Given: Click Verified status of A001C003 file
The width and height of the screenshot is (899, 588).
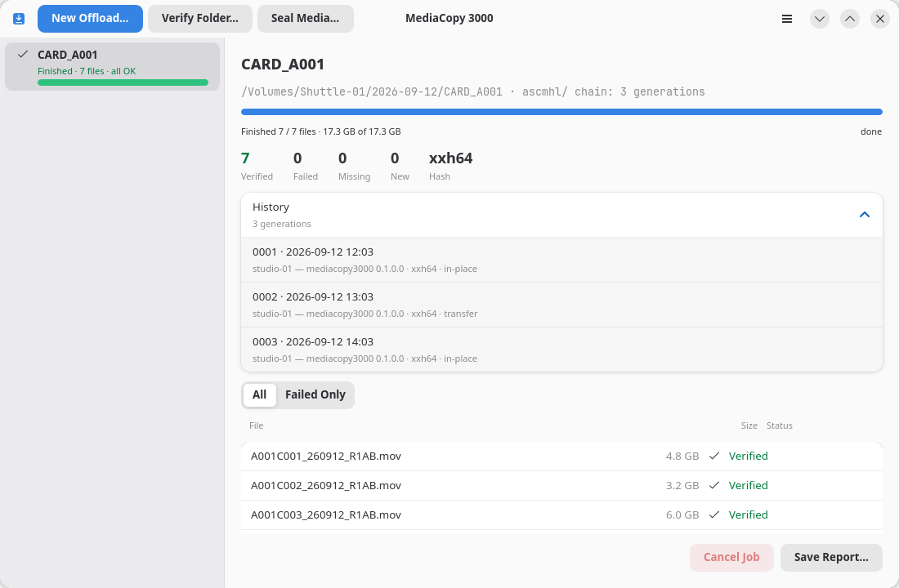Looking at the screenshot, I should click(x=748, y=514).
